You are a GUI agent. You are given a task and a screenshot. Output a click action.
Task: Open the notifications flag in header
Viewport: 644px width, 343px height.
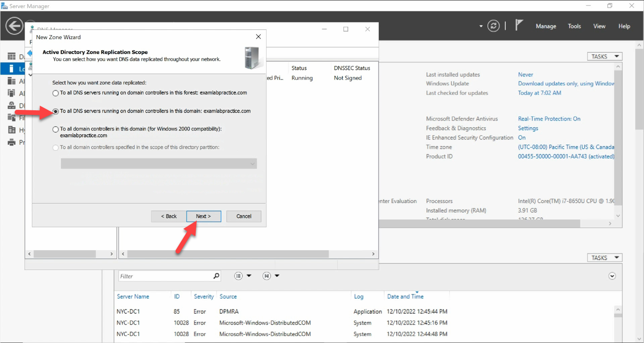(519, 25)
